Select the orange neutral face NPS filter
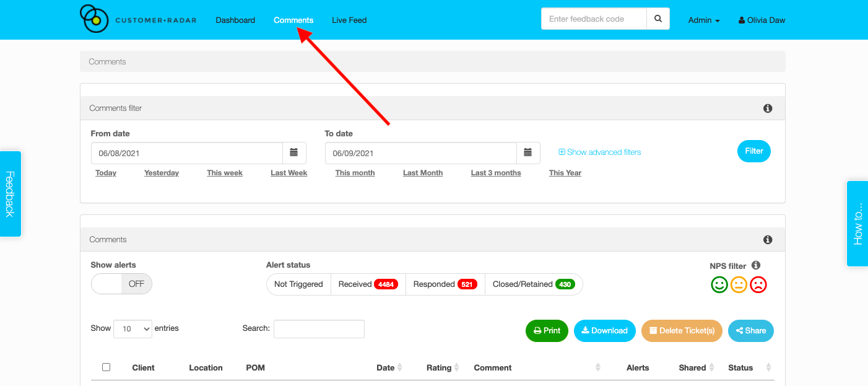The image size is (868, 386). coord(739,284)
